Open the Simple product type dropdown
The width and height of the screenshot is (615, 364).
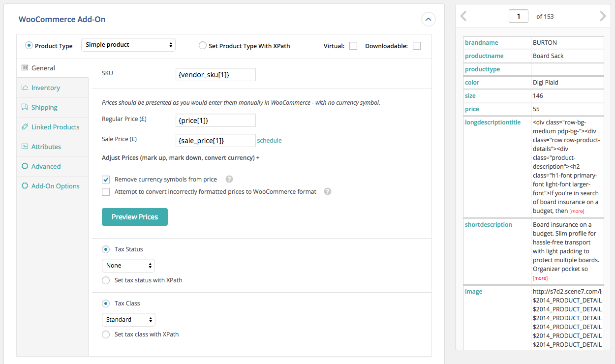(128, 44)
